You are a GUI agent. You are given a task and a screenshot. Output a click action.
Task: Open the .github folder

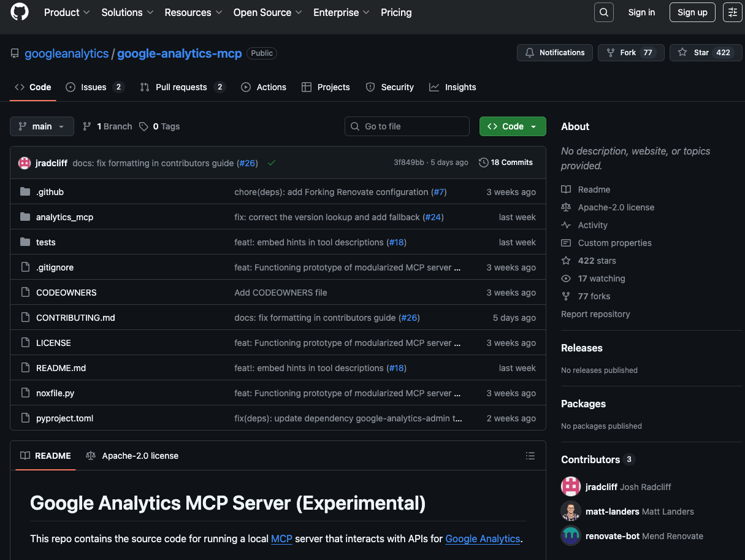50,192
